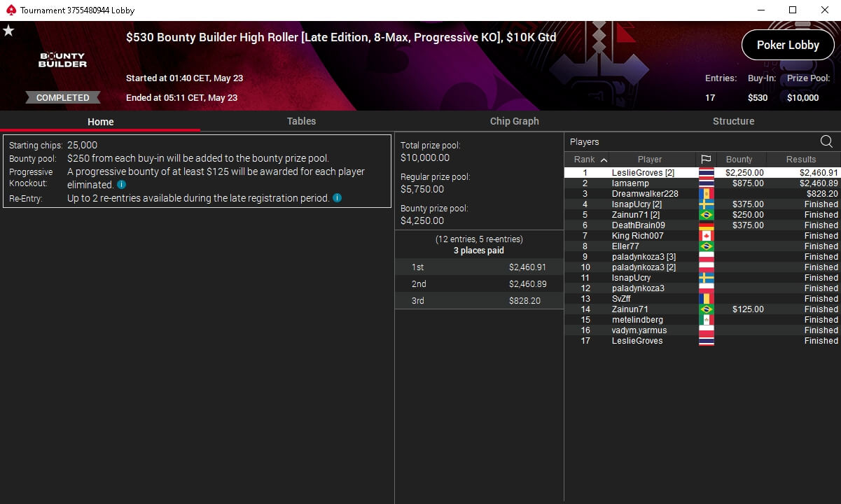Screen dimensions: 841x504
Task: Click the Bounty prize pool $4,250.00 value
Action: tap(422, 220)
